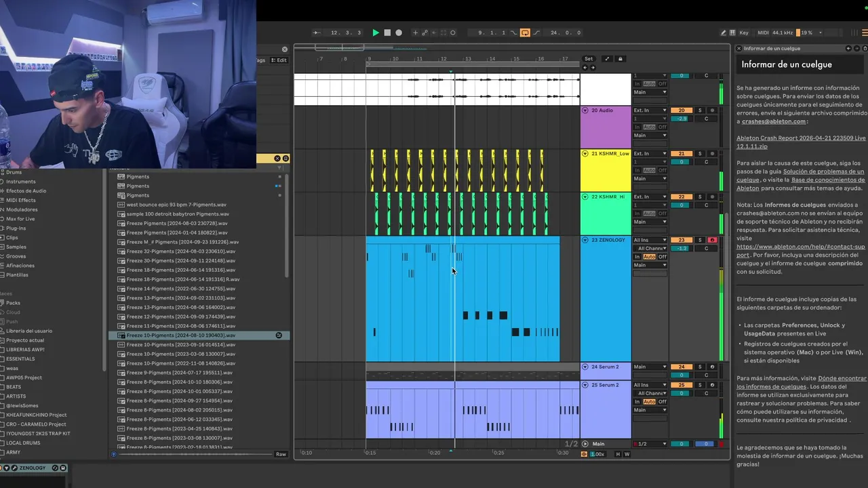Click the 1.00x playback speed field
The height and width of the screenshot is (488, 868).
coord(597,454)
